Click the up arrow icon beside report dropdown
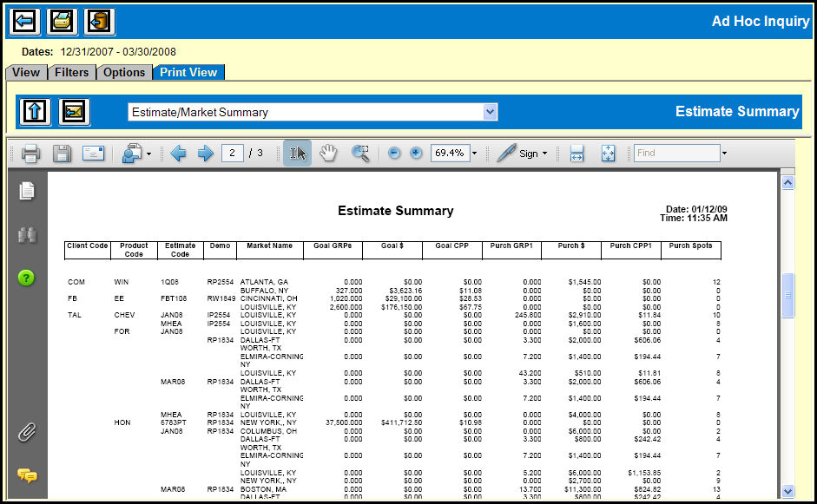 pyautogui.click(x=35, y=111)
